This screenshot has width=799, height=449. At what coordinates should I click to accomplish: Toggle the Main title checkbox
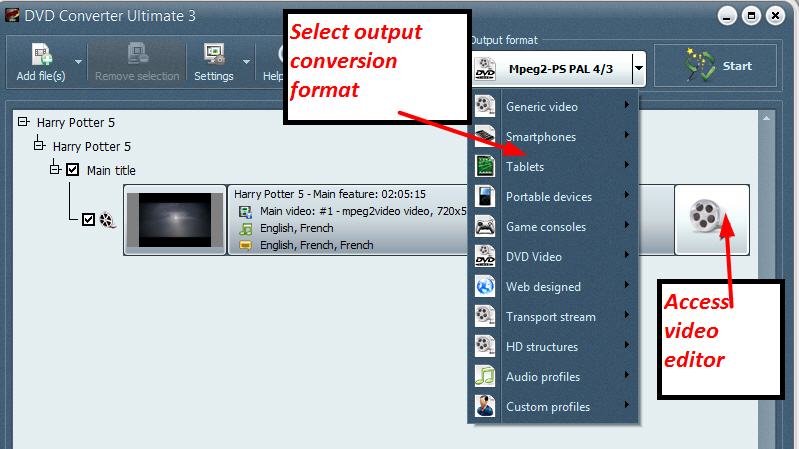coord(73,170)
